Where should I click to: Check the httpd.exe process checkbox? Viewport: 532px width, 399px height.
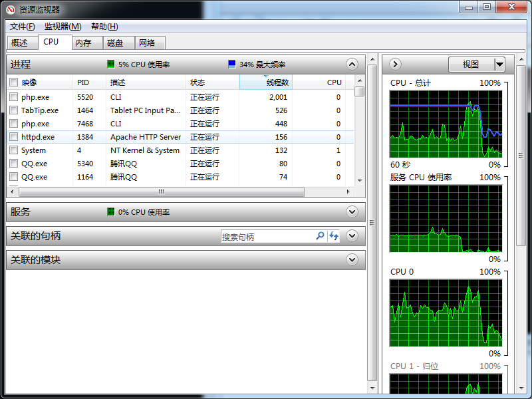coord(13,137)
